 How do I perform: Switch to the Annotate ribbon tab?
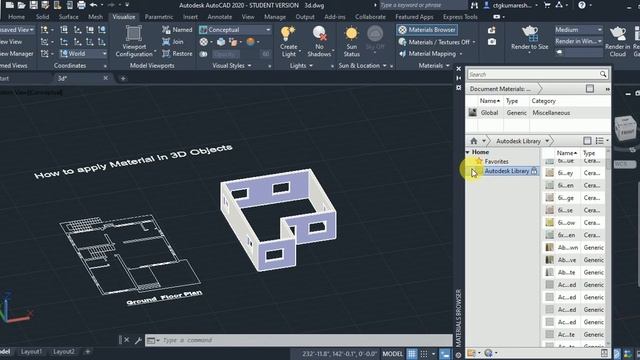[x=220, y=17]
